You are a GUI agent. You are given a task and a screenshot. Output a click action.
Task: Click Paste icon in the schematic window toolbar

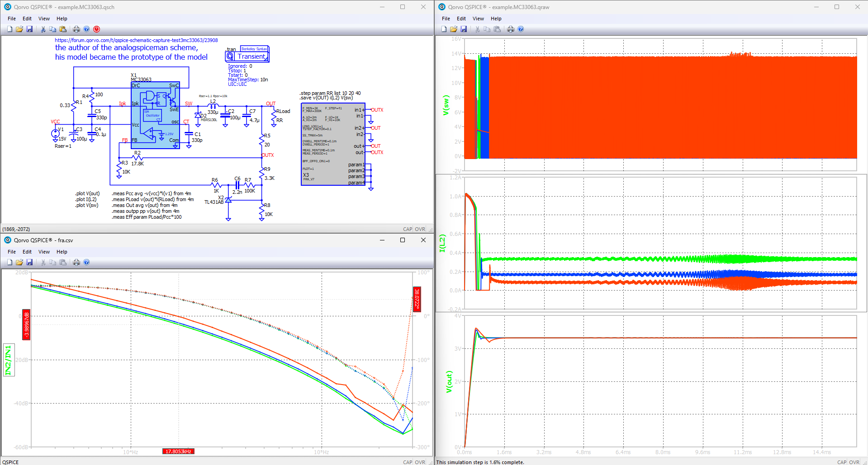(x=63, y=29)
